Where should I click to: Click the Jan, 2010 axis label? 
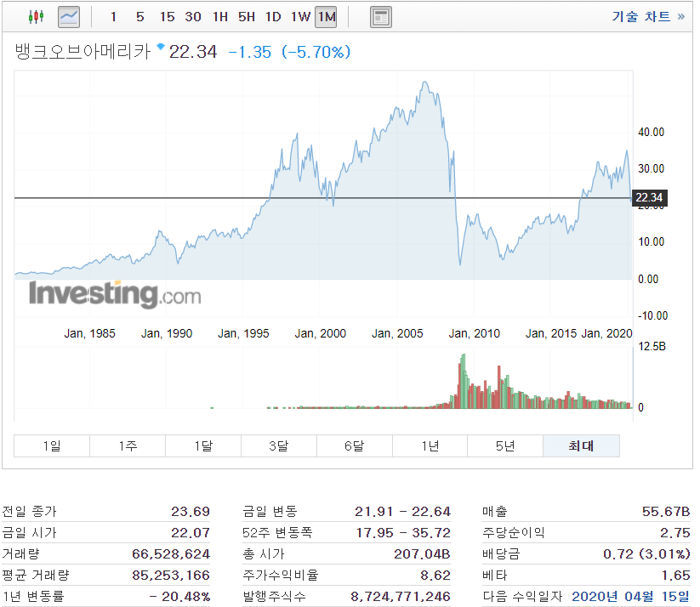(474, 333)
